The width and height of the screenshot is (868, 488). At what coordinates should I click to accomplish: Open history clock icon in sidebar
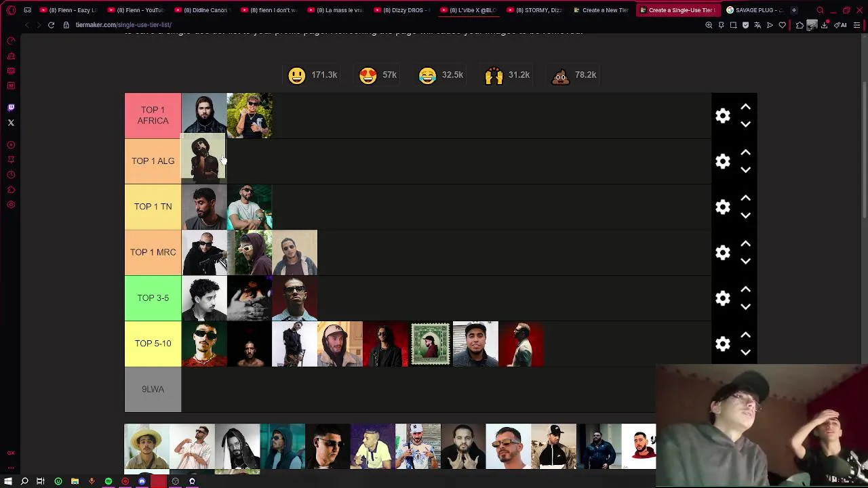pyautogui.click(x=11, y=175)
